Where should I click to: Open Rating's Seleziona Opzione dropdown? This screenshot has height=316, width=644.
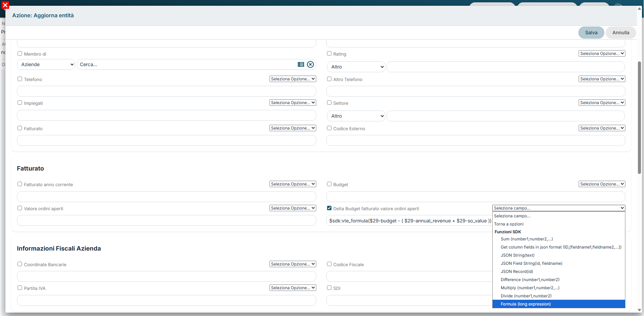pyautogui.click(x=602, y=54)
